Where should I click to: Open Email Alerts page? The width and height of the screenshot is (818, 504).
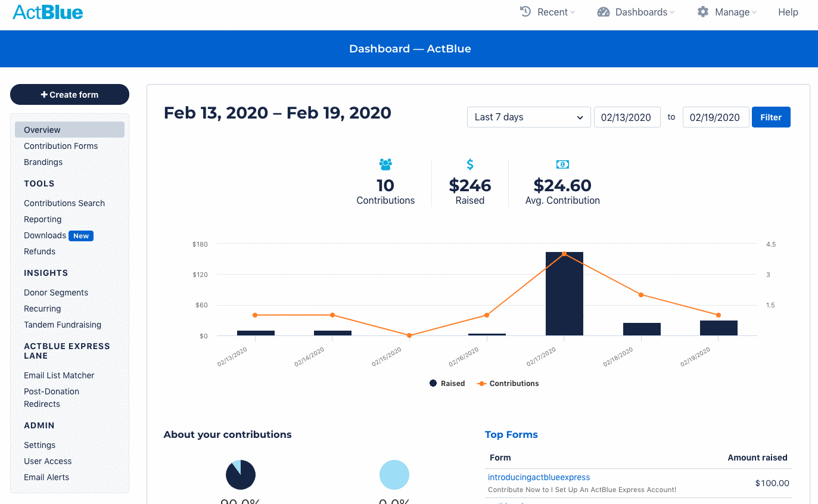(x=46, y=477)
